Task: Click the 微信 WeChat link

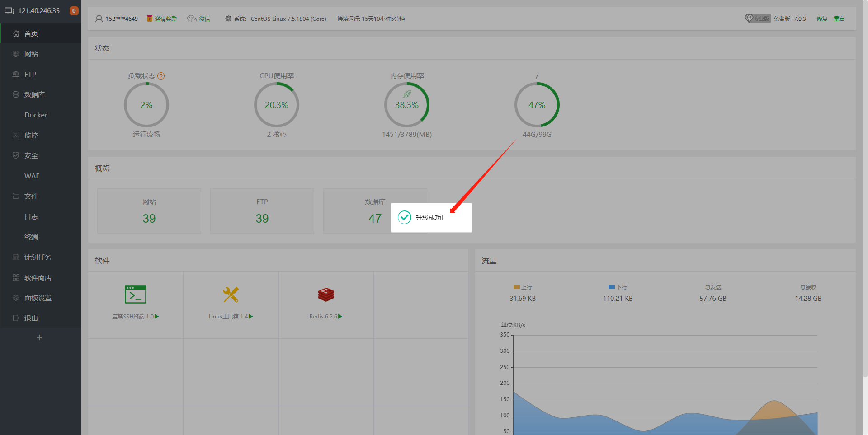Action: pos(199,19)
